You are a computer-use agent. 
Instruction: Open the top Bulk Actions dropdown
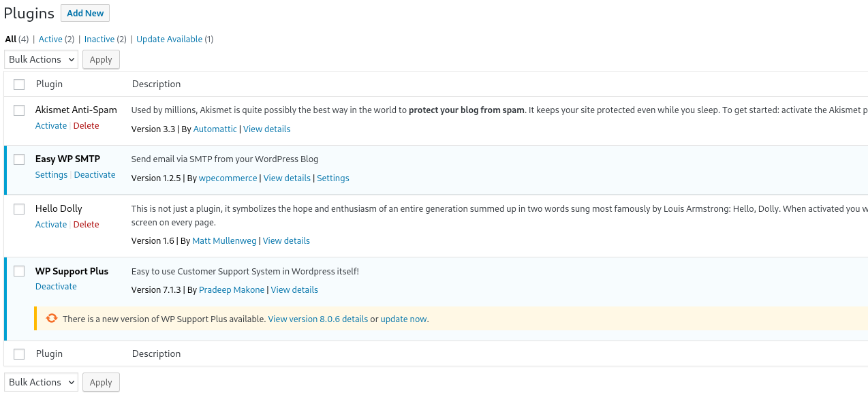pos(41,59)
